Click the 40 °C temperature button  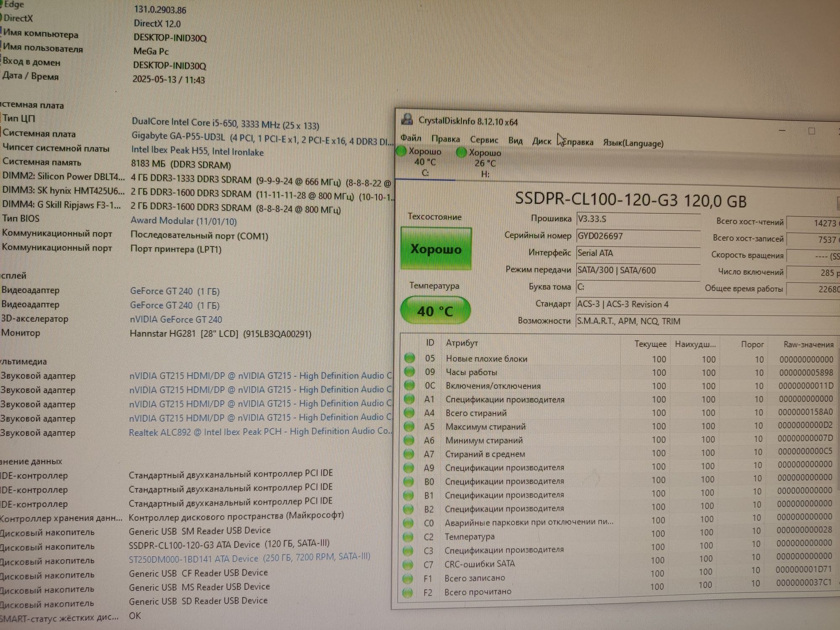click(x=435, y=311)
